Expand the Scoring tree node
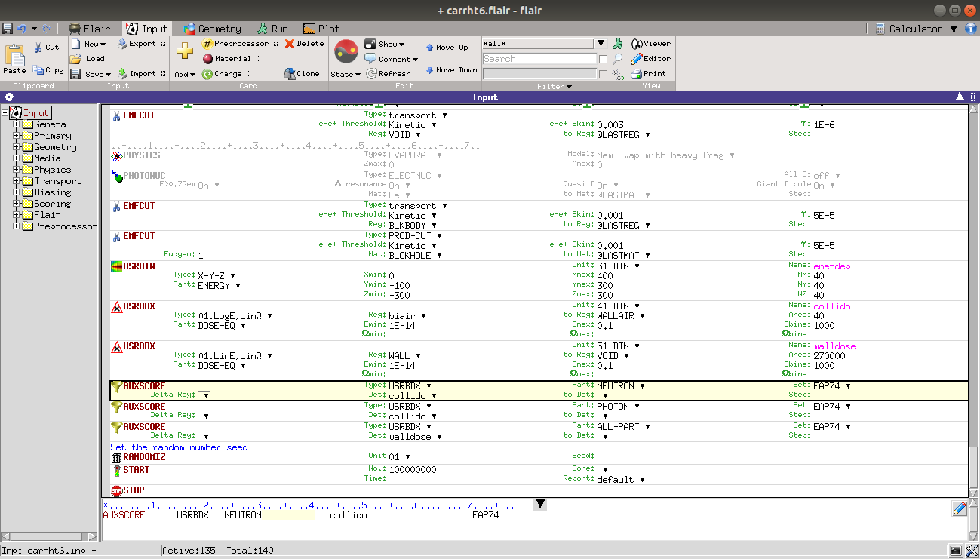Viewport: 980px width, 559px height. [17, 204]
